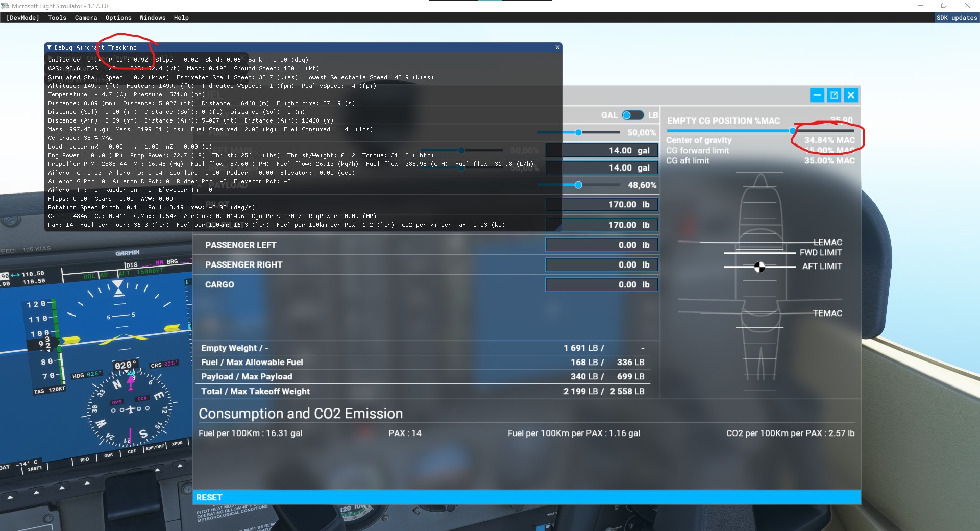
Task: Collapse the Debug Aircraft Tracking window
Action: coord(50,47)
